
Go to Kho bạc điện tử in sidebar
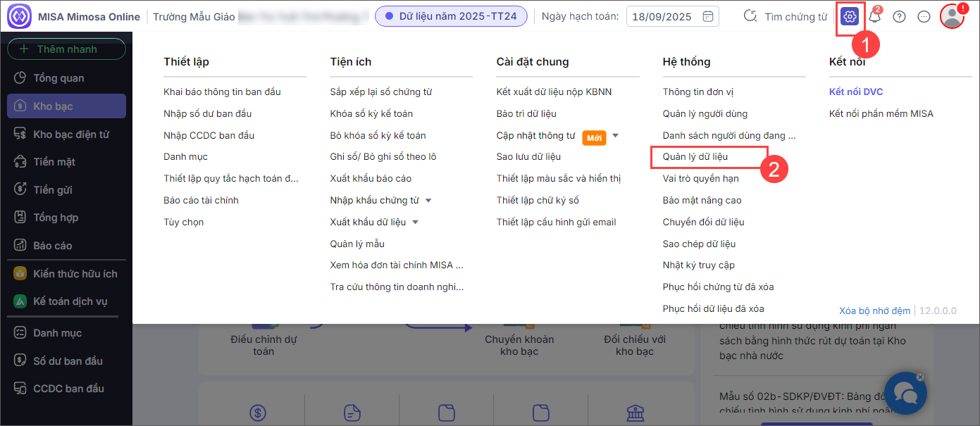70,134
